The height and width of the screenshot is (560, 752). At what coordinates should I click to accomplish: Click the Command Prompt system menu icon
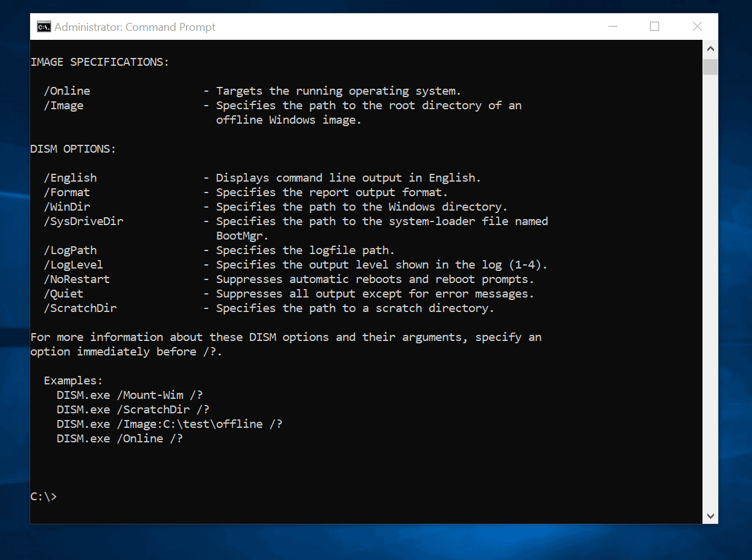(x=43, y=27)
